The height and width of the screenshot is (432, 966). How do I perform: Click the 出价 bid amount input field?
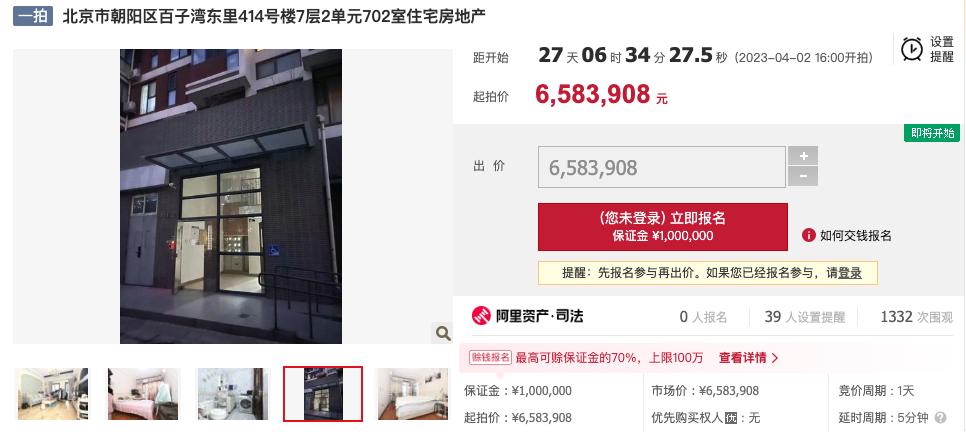click(x=662, y=167)
